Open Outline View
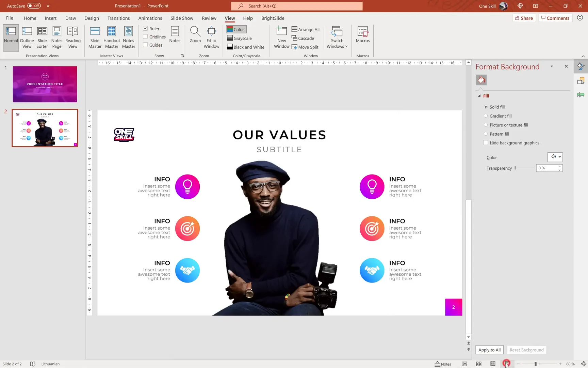Screen dimensions: 588x368 27,37
